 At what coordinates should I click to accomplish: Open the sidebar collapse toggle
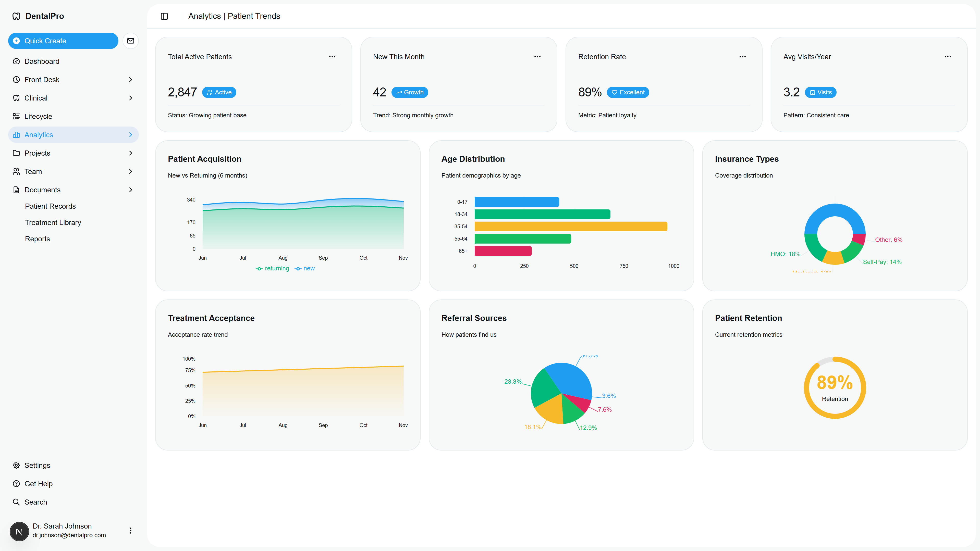[x=164, y=16]
